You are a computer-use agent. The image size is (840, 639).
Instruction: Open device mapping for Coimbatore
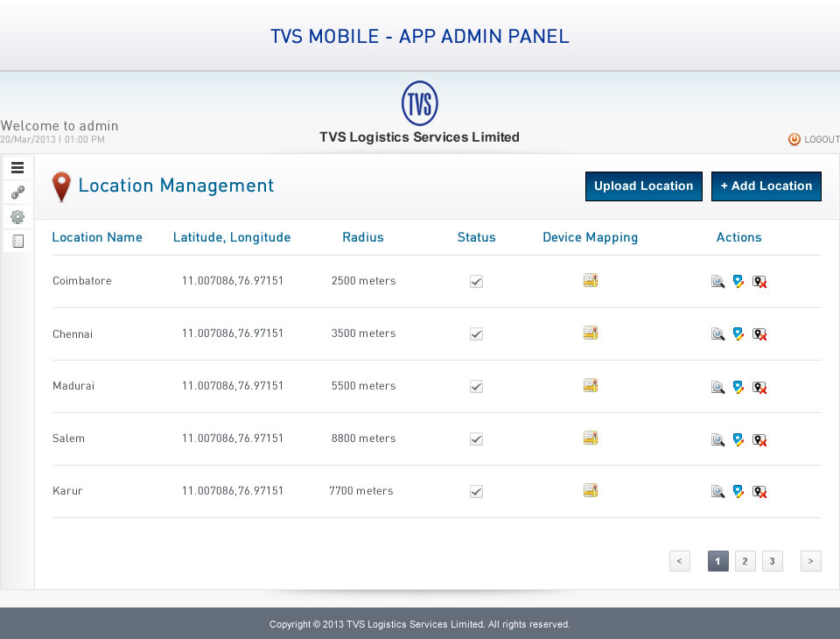pyautogui.click(x=591, y=280)
